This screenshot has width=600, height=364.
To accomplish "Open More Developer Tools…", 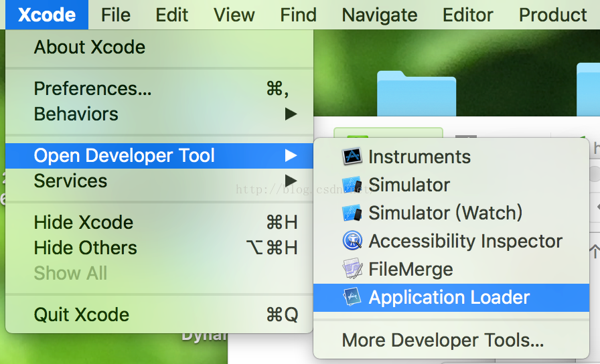I will (443, 341).
